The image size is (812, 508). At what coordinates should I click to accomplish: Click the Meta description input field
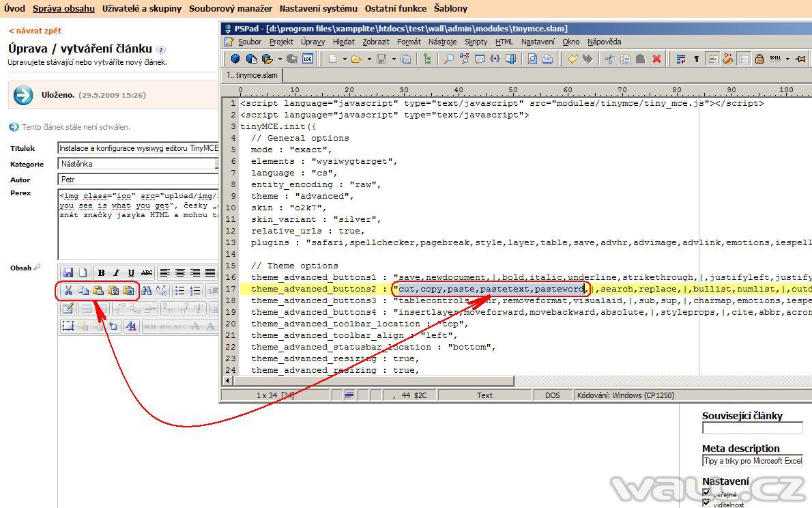pos(753,461)
